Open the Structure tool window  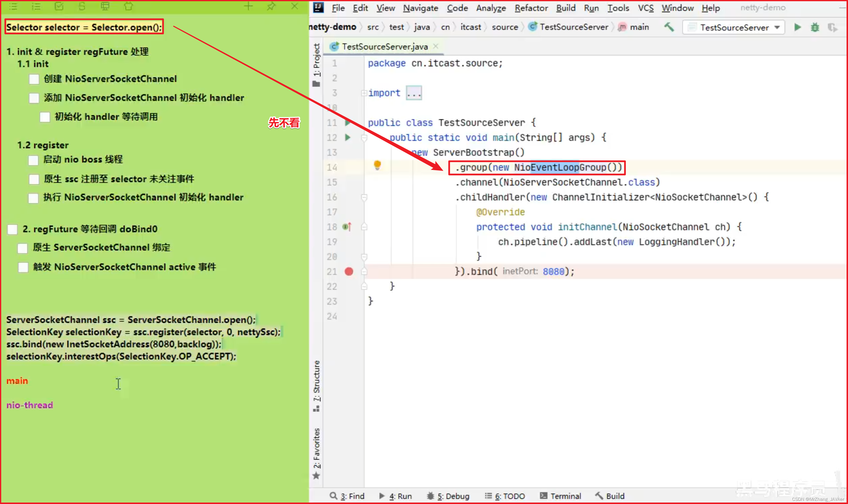click(x=316, y=386)
